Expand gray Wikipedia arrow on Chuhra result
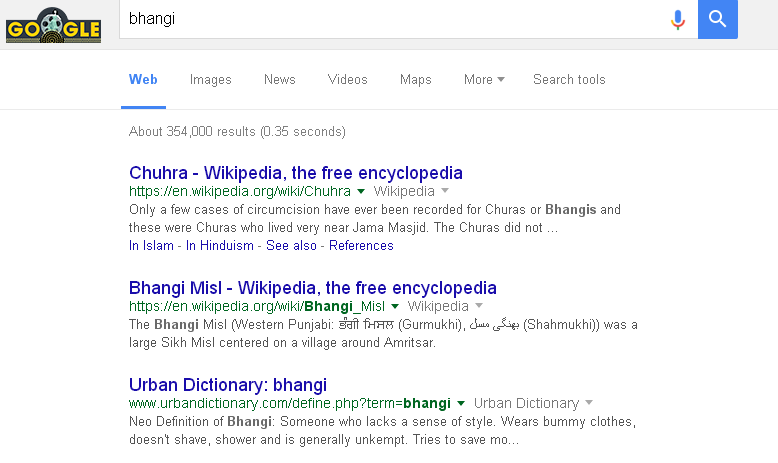This screenshot has width=778, height=463. (445, 191)
